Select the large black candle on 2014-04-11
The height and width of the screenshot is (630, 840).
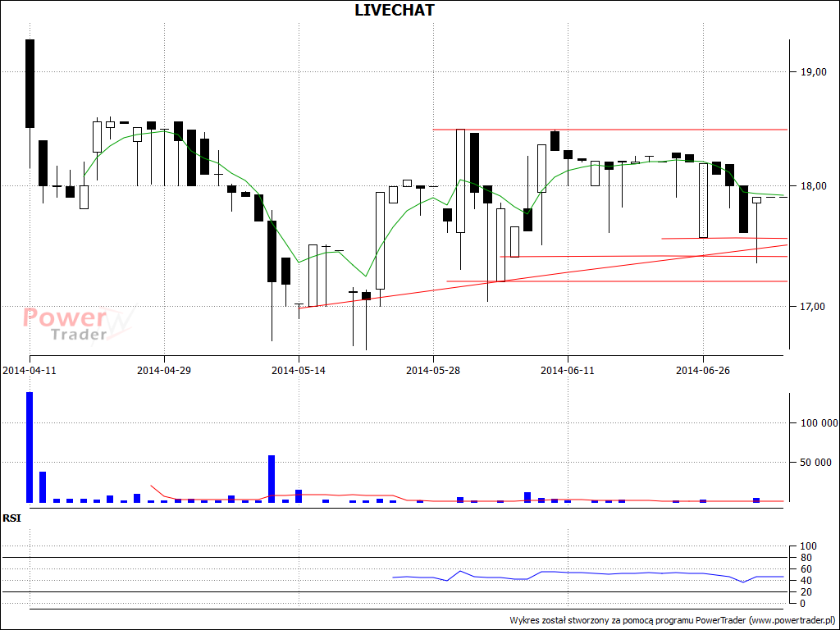click(x=30, y=84)
